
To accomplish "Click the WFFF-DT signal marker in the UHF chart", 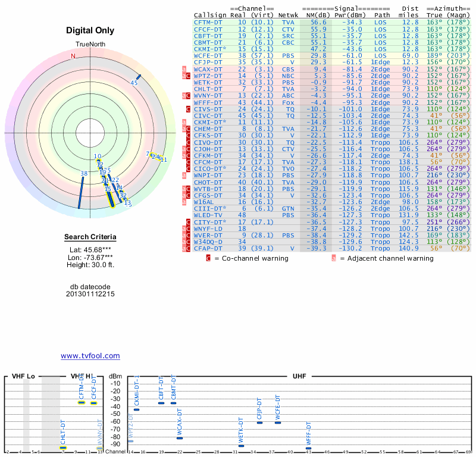I will click(308, 448).
